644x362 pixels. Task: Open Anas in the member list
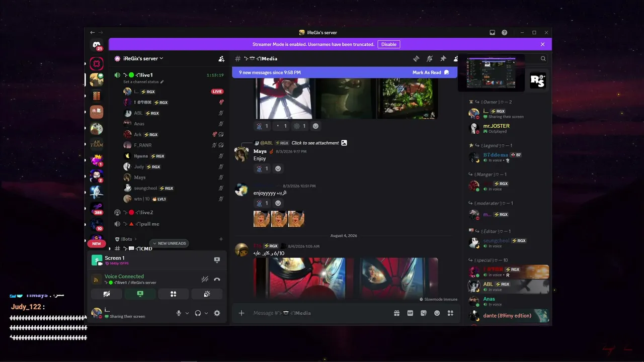508,301
